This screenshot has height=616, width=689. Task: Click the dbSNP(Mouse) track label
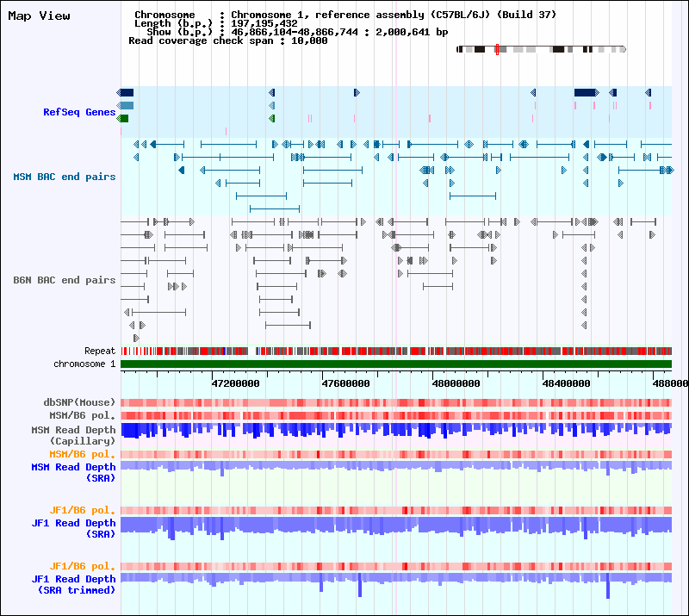79,402
